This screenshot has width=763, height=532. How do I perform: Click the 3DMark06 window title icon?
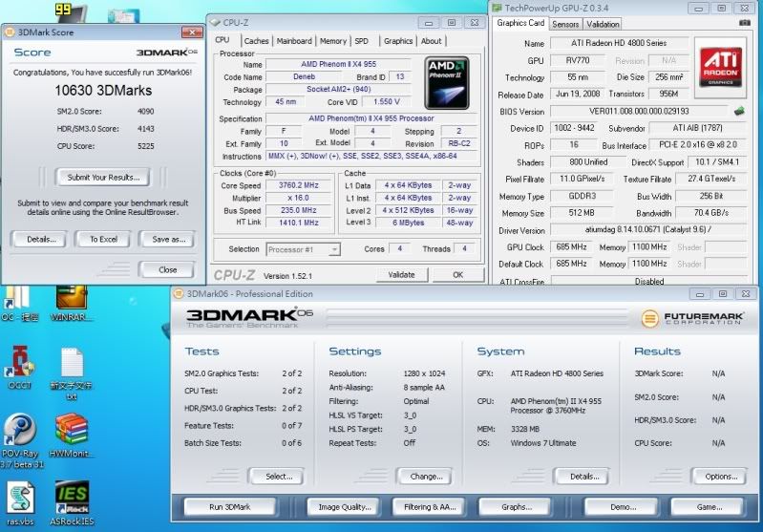click(179, 293)
